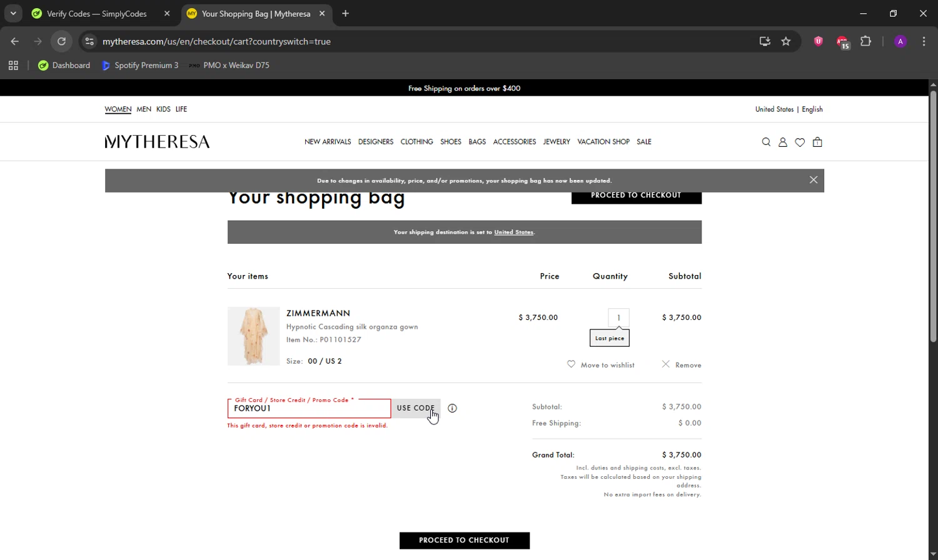Click the promo code input field
This screenshot has height=560, width=938.
point(310,408)
